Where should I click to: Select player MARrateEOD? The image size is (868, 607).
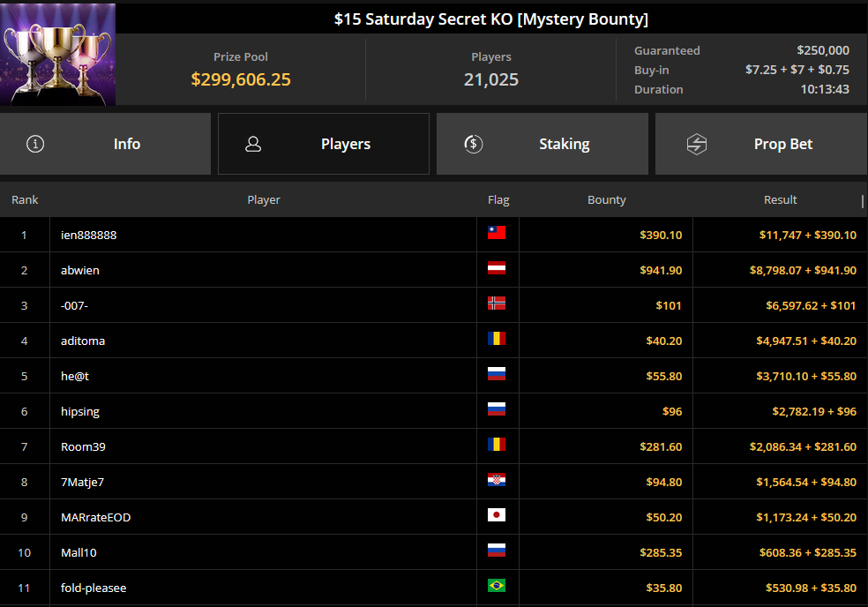coord(96,517)
